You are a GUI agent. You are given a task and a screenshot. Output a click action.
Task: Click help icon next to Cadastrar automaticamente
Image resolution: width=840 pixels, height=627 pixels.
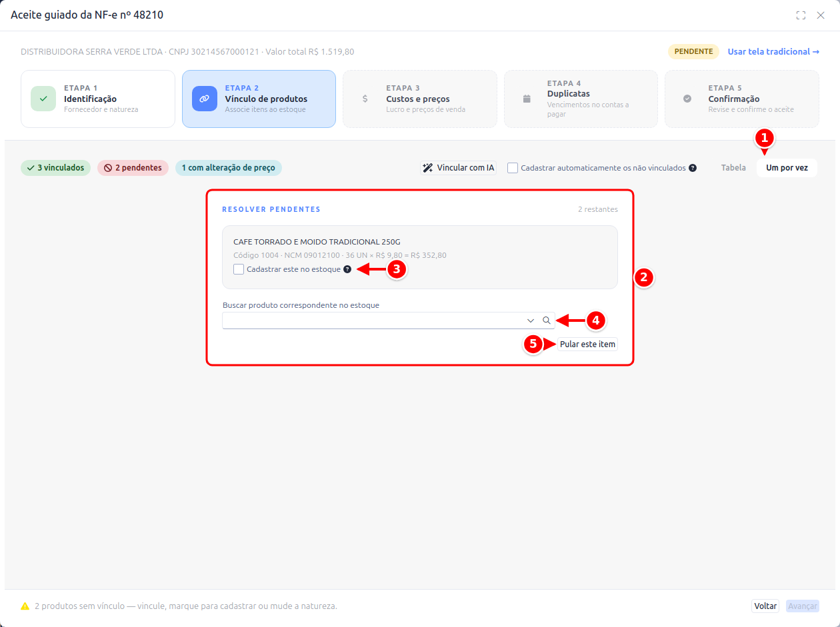(693, 168)
